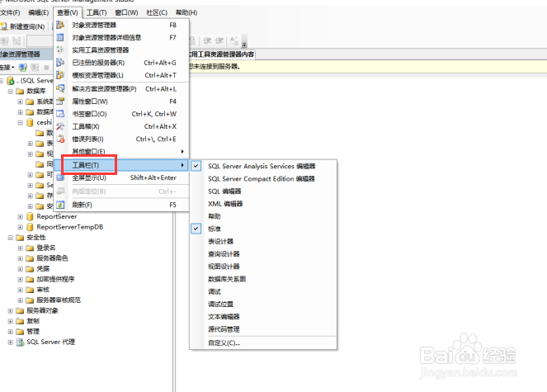Viewport: 547px width, 392px height.
Task: Enable the 表设计器 toolbar
Action: [x=220, y=241]
